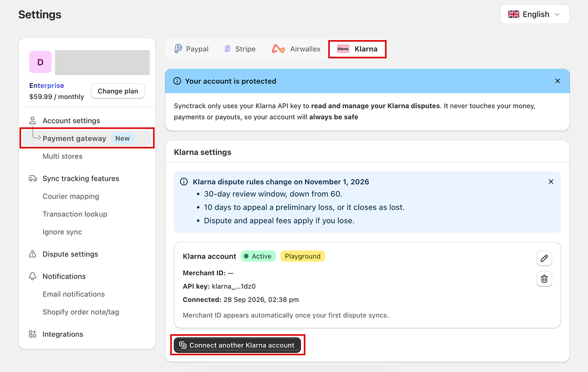Click the Merchant ID appears automatically note
588x372 pixels.
click(286, 315)
